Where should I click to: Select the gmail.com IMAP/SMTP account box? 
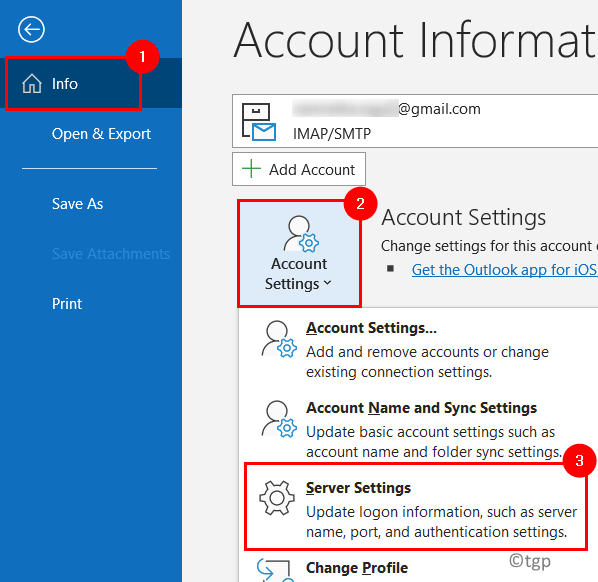tap(415, 121)
